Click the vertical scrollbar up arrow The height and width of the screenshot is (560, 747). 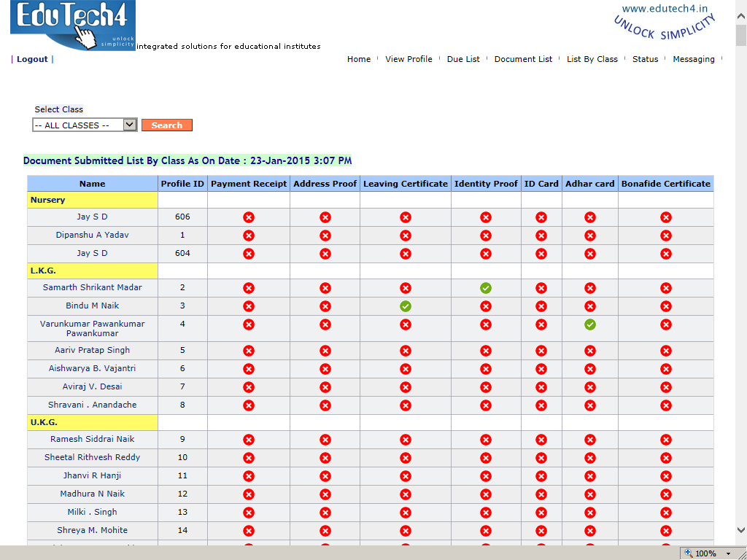[741, 16]
